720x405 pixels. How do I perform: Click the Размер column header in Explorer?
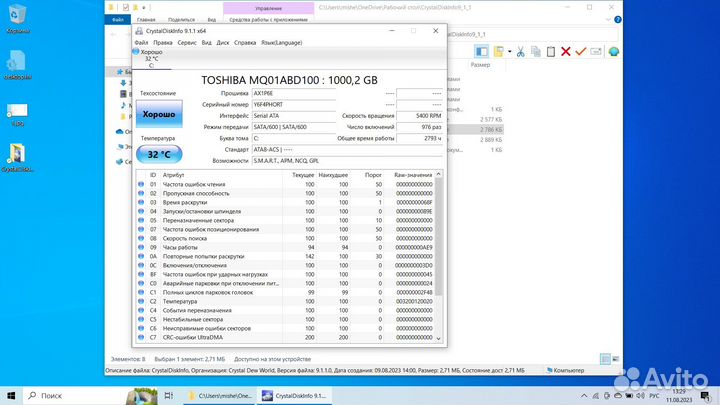(x=480, y=65)
